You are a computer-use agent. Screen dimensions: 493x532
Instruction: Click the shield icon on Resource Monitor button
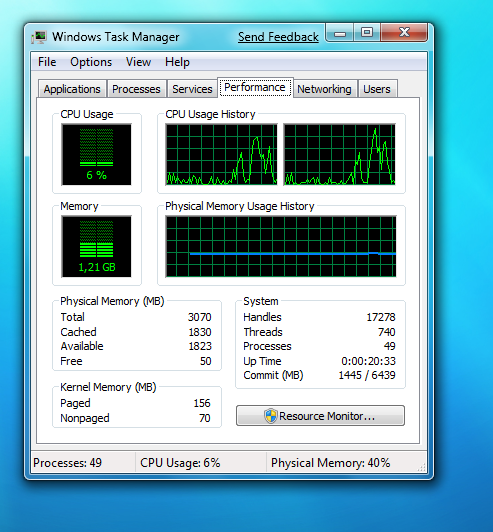[x=271, y=416]
